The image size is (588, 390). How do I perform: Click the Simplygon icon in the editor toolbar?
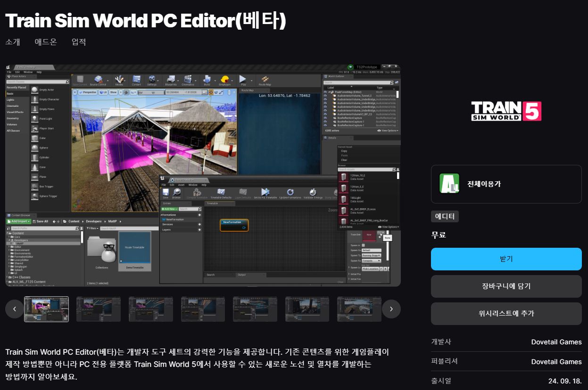224,81
